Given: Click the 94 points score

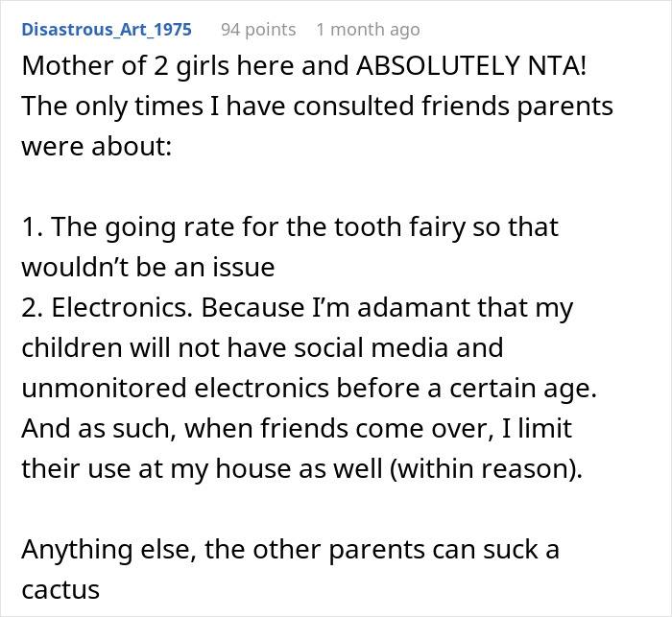Looking at the screenshot, I should click(257, 30).
